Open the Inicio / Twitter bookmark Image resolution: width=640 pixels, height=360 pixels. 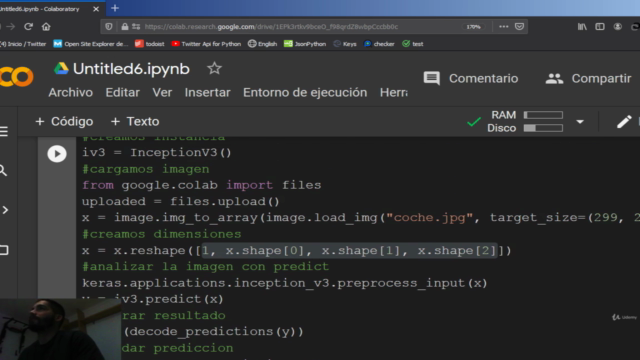tap(23, 44)
